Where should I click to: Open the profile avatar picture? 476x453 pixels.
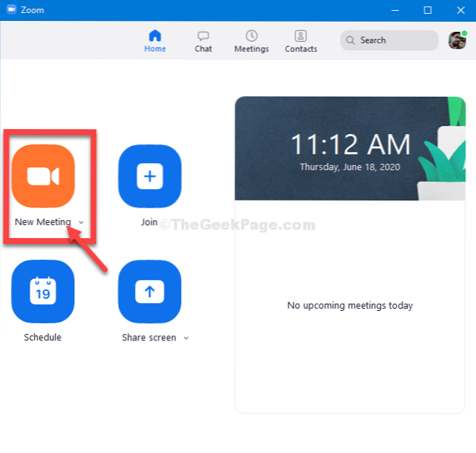(x=456, y=40)
